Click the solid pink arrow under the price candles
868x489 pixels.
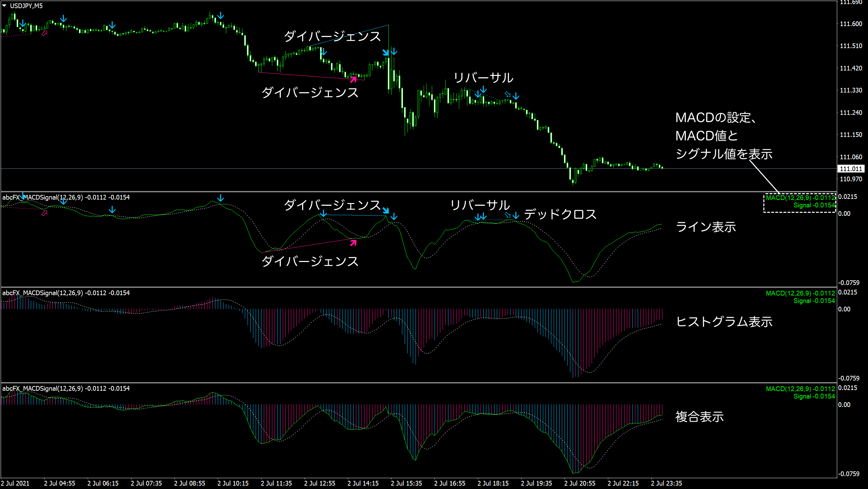[353, 79]
